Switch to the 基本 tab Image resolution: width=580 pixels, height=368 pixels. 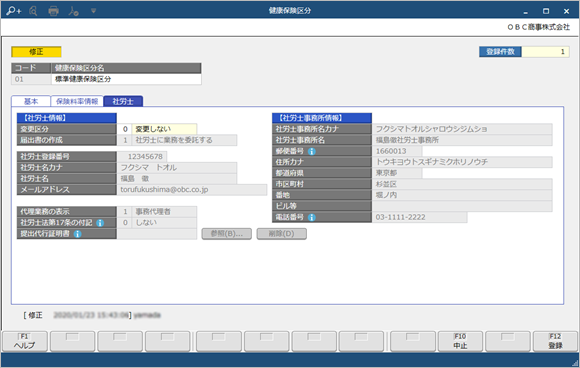coord(31,101)
